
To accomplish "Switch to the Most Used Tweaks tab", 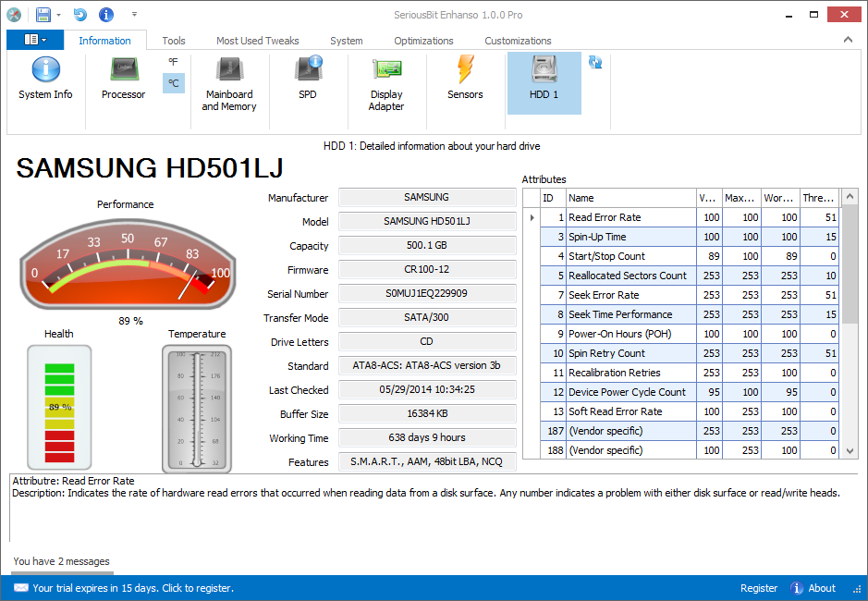I will (258, 41).
